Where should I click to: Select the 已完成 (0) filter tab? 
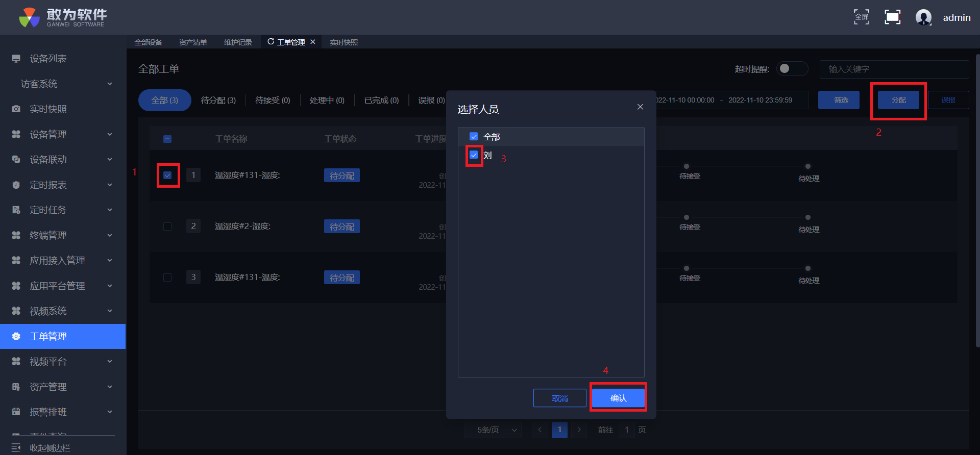tap(382, 100)
